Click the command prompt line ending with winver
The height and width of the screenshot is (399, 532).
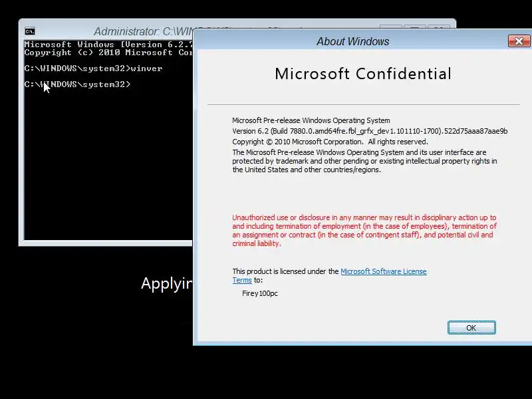click(x=93, y=68)
